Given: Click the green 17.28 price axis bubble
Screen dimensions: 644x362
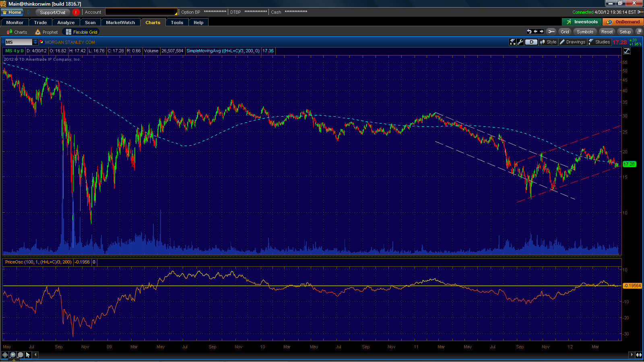Looking at the screenshot, I should click(629, 164).
